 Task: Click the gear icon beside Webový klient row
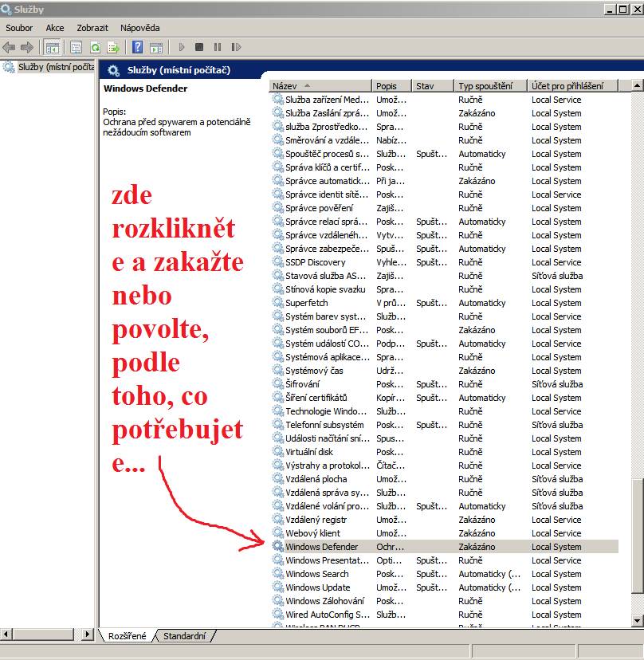click(278, 532)
